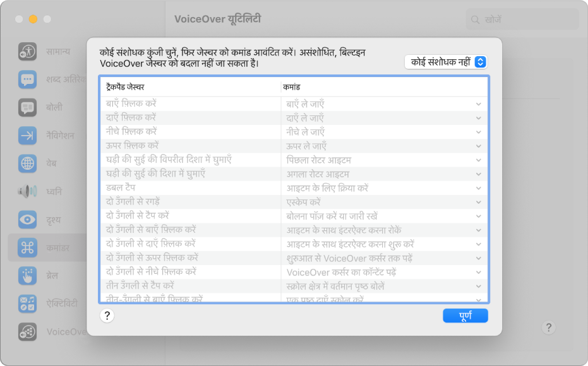Click the बोली speech icon in sidebar
This screenshot has height=366, width=588.
tap(27, 107)
